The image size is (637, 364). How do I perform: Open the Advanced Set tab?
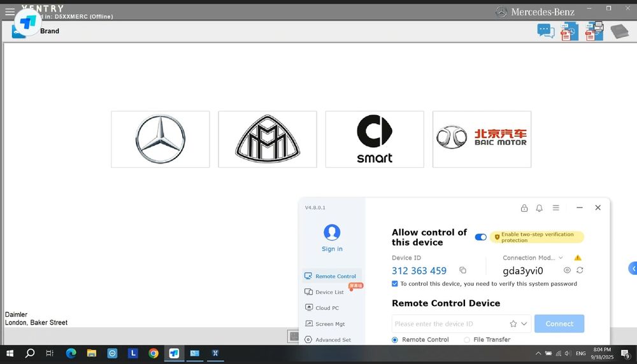[x=332, y=340]
